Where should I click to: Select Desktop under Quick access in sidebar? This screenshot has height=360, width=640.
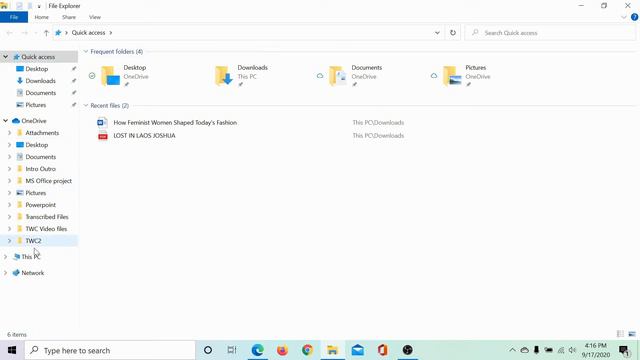[37, 69]
